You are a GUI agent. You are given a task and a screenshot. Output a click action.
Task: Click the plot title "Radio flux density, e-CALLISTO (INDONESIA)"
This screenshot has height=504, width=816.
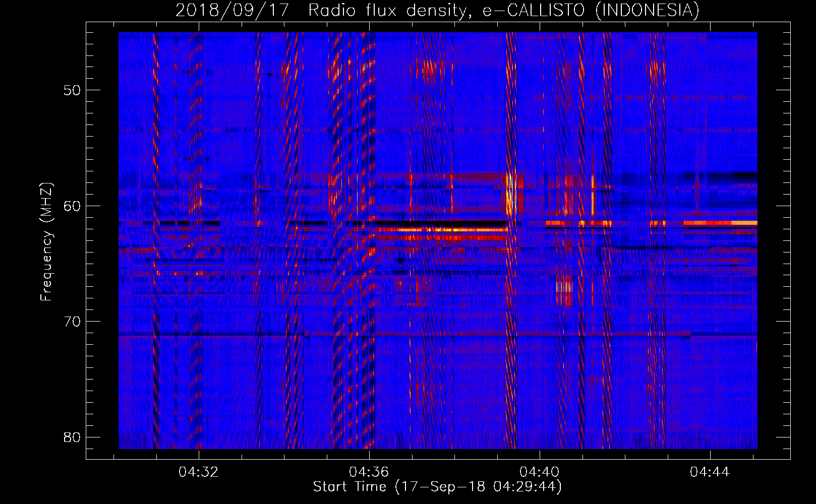click(x=504, y=10)
